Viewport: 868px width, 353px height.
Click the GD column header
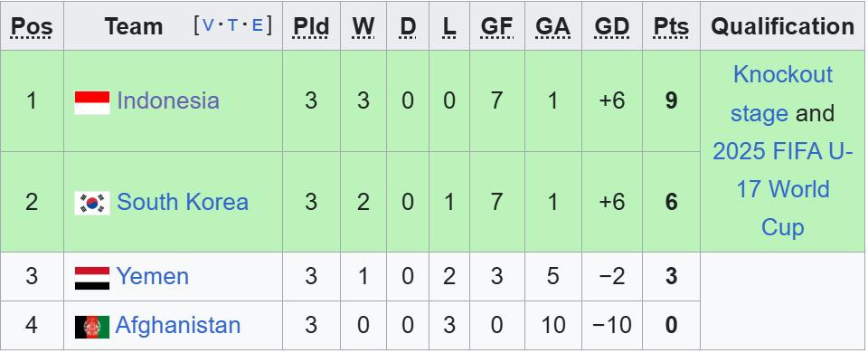(x=612, y=26)
